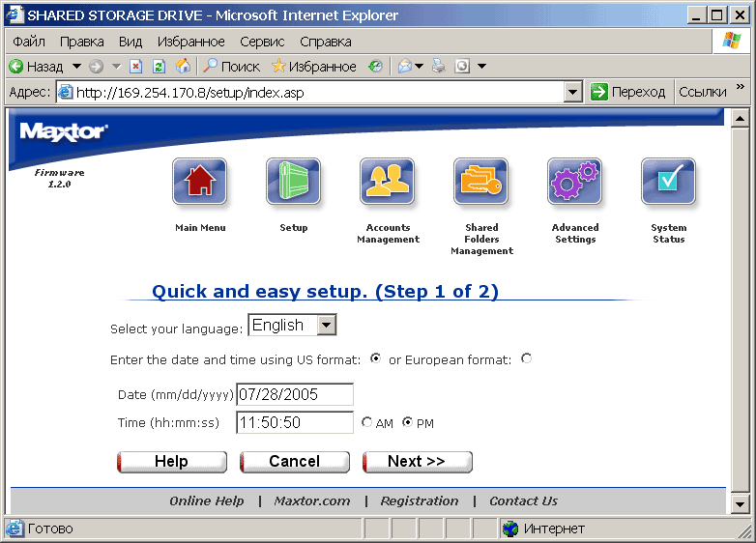Click the Time input field
This screenshot has width=756, height=543.
tap(295, 422)
